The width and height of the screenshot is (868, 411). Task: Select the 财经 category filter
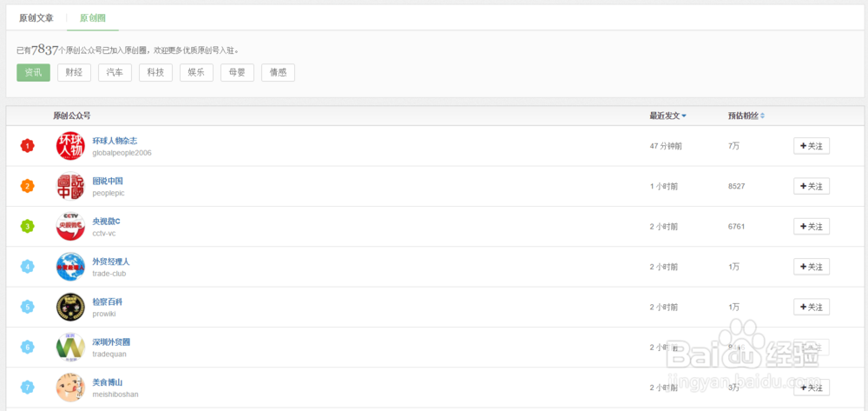(74, 73)
